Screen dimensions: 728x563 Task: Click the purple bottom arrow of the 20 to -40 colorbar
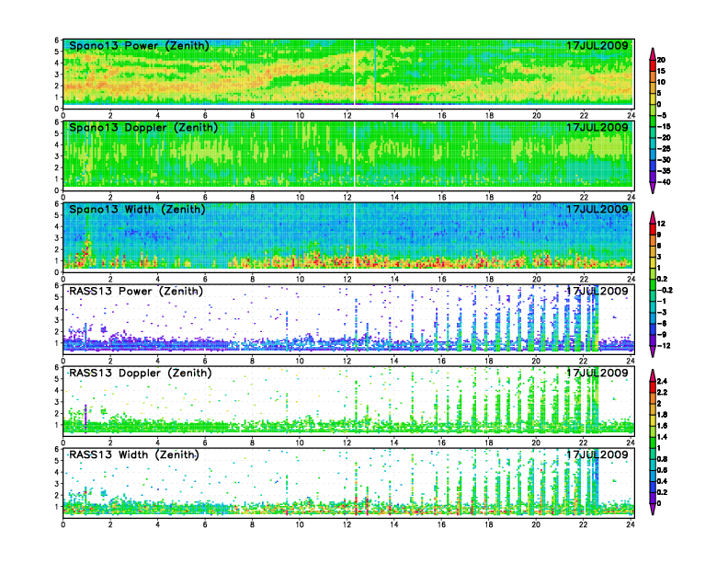[x=653, y=188]
